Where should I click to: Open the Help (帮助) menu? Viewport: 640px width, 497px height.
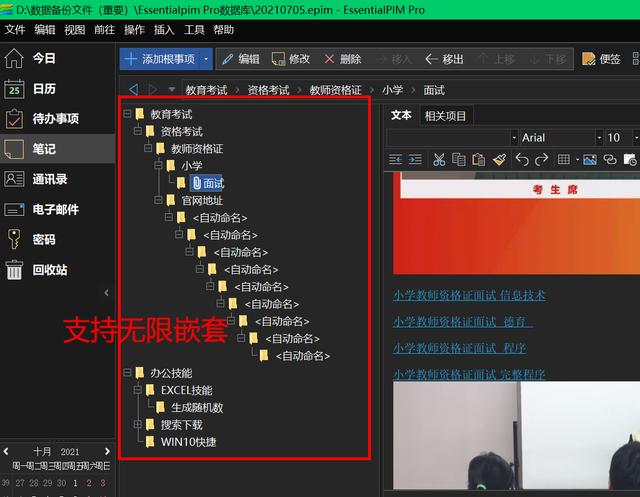[x=223, y=30]
